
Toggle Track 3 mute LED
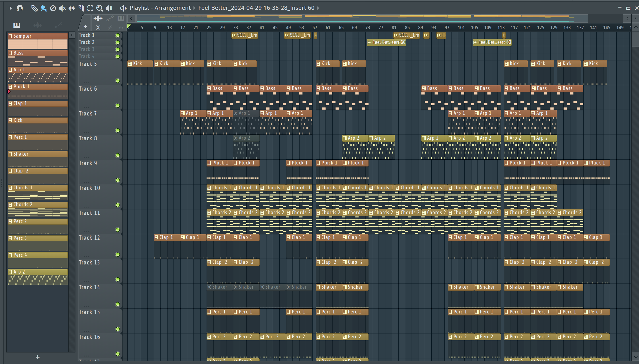click(x=118, y=49)
